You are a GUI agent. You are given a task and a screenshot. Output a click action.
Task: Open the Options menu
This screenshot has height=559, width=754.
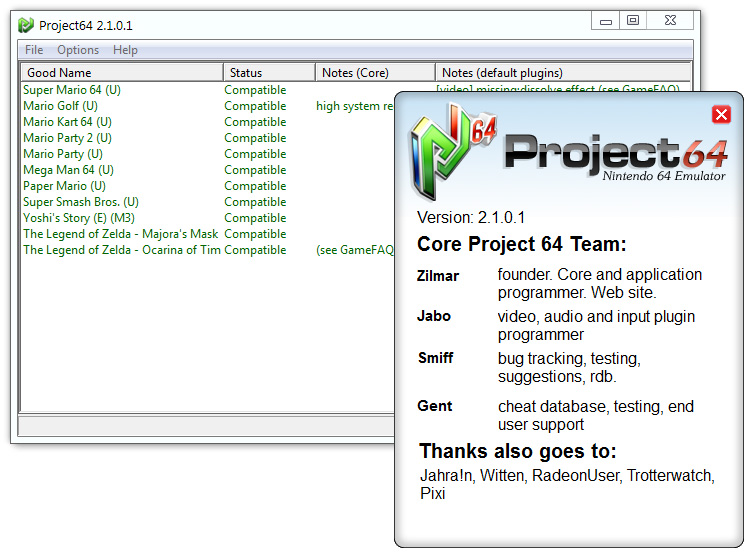[78, 50]
